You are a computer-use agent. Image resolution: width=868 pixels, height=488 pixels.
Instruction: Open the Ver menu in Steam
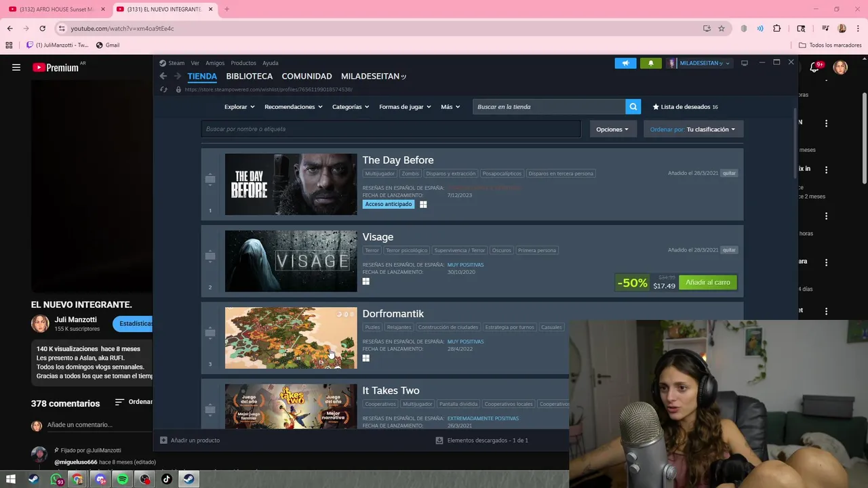pos(195,63)
